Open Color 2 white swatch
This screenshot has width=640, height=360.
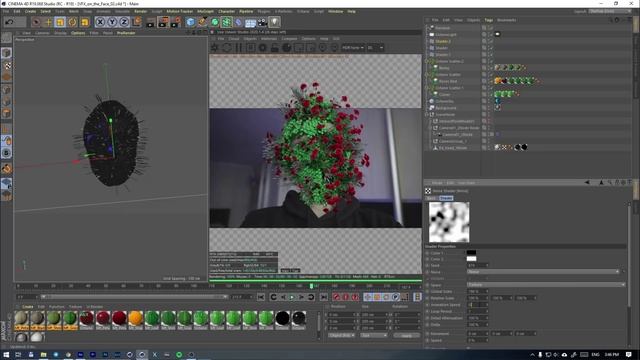pos(471,259)
